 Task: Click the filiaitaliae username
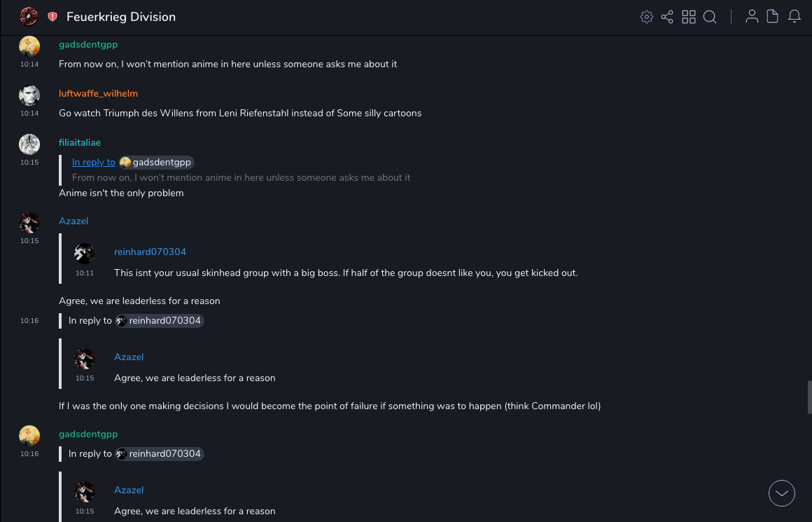coord(80,142)
